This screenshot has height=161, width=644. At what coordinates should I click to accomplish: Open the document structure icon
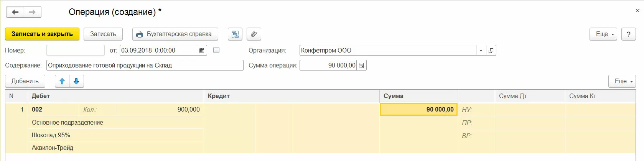235,34
